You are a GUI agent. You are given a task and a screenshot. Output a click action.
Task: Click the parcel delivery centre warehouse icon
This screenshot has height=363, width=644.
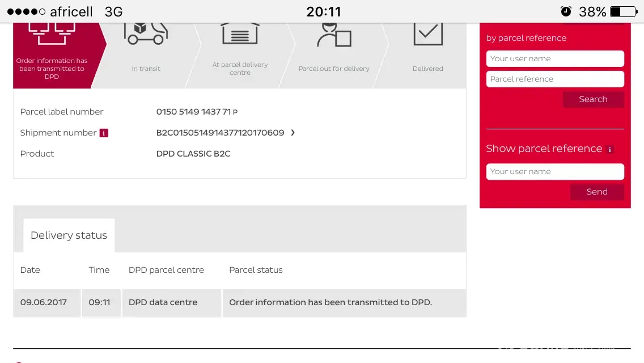(240, 33)
